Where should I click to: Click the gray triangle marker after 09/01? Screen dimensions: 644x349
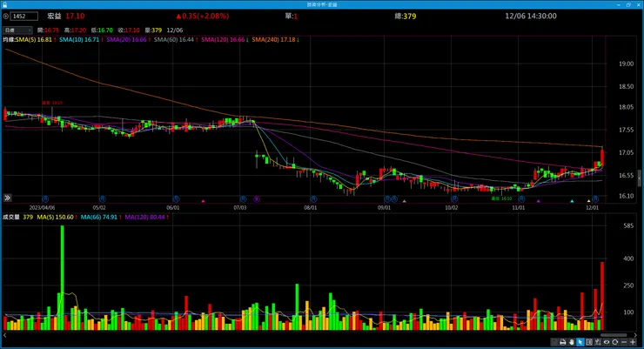coord(404,201)
